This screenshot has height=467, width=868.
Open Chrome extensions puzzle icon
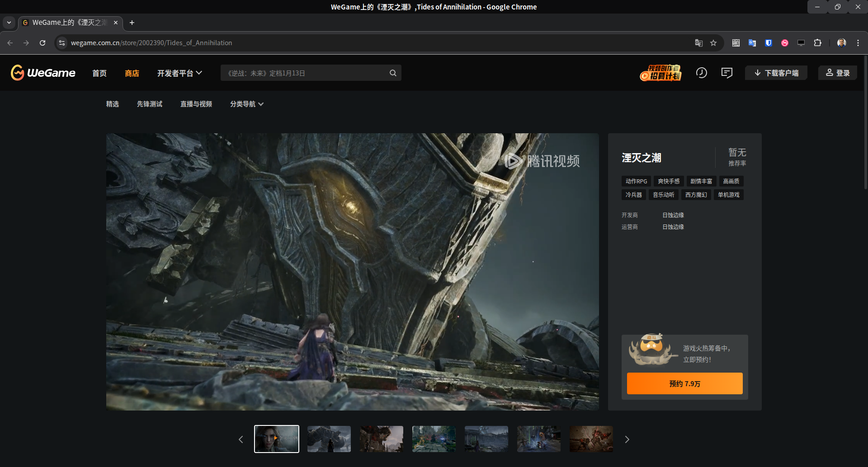click(817, 43)
